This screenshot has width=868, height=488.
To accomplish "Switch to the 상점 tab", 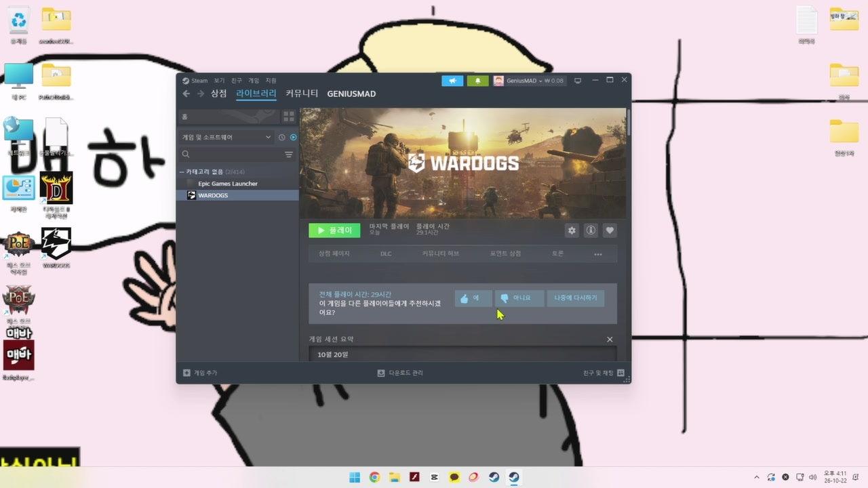I will click(218, 94).
